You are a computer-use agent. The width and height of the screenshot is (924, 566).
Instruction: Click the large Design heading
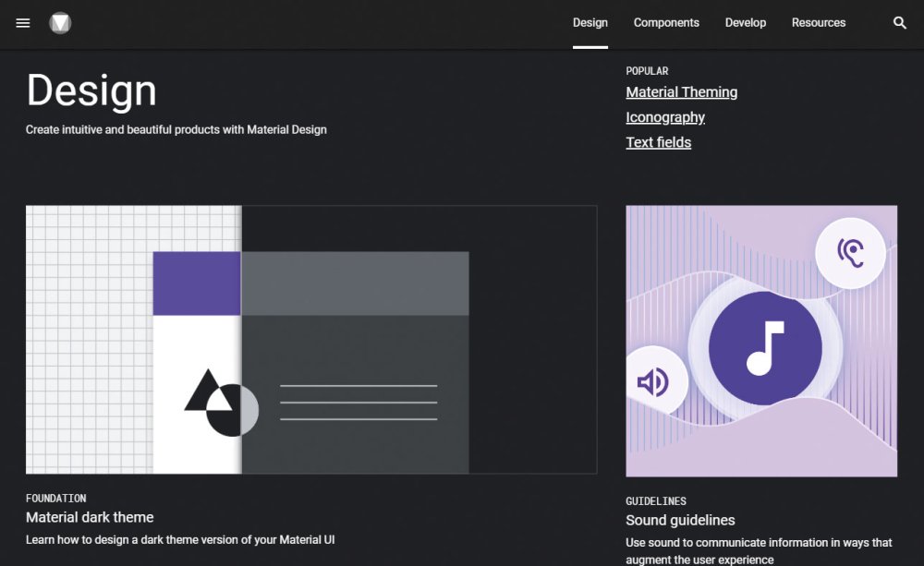coord(91,90)
